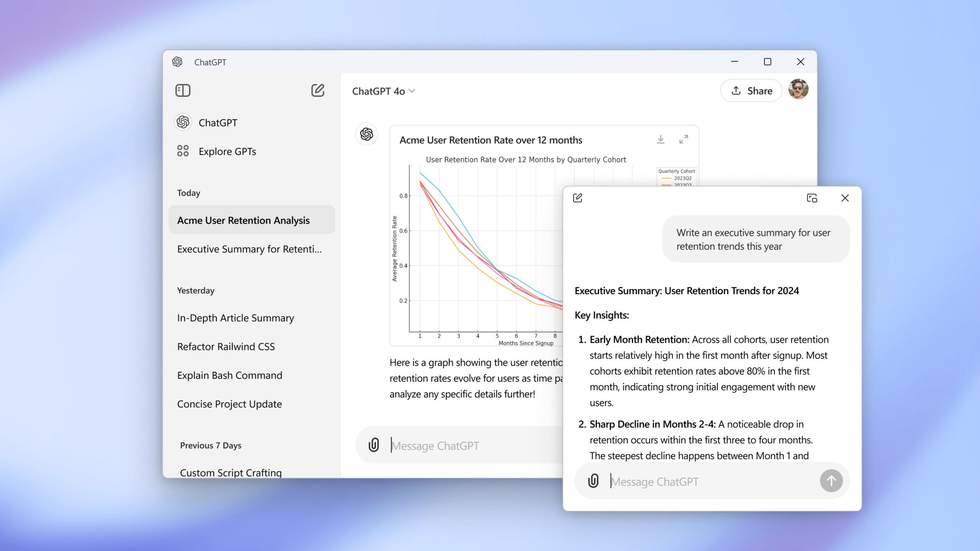The width and height of the screenshot is (980, 551).
Task: Click the Explore GPTs grid icon
Action: [x=182, y=150]
